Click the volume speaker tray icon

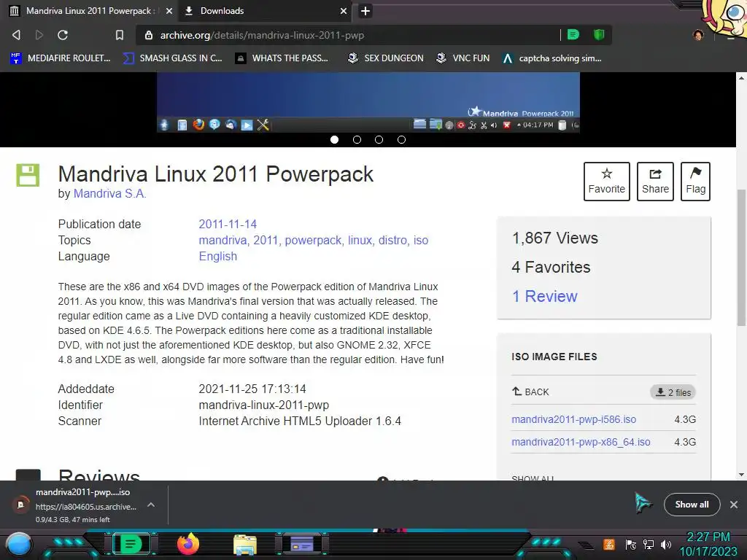click(665, 544)
